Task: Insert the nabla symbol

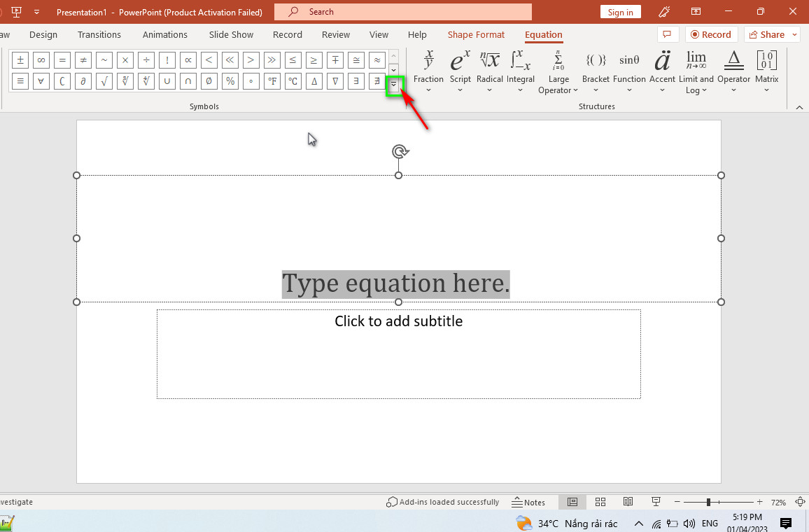Action: (x=335, y=81)
